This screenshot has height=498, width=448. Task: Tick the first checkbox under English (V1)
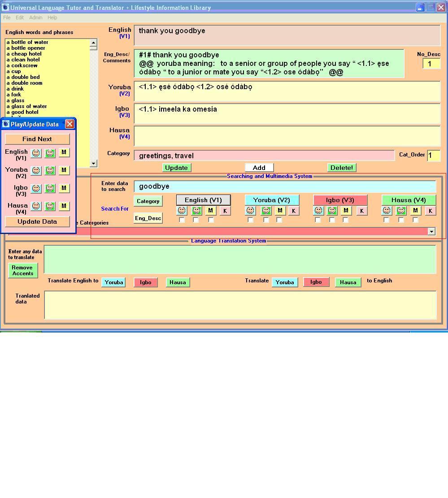(182, 220)
